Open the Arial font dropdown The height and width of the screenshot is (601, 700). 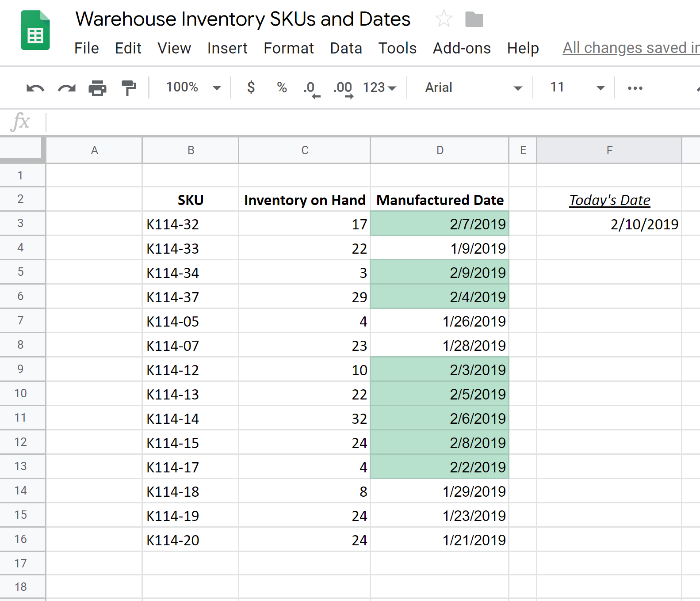pyautogui.click(x=474, y=87)
